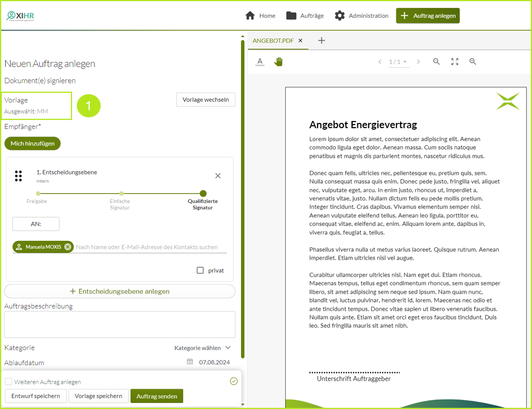Viewport: 532px width, 409px height.
Task: Select the text selection tool icon
Action: tap(260, 62)
